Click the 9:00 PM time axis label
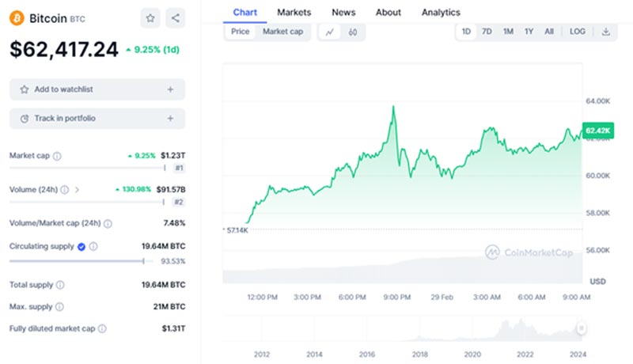The image size is (633, 364). click(397, 298)
